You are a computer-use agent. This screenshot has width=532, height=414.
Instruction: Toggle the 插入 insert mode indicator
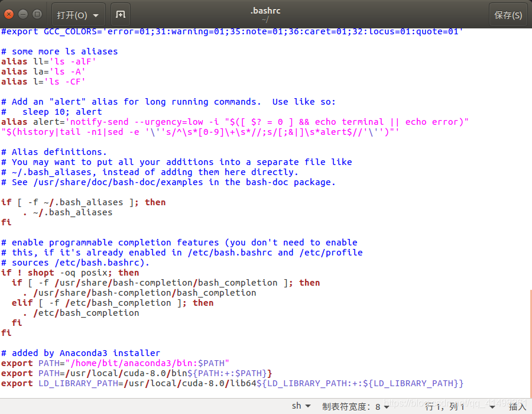coord(517,406)
